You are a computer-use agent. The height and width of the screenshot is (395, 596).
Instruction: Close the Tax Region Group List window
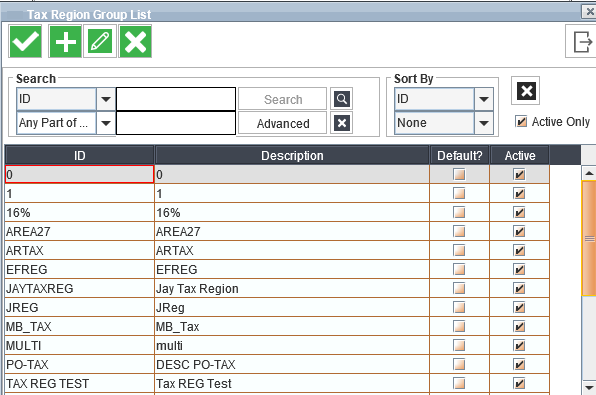pos(590,11)
